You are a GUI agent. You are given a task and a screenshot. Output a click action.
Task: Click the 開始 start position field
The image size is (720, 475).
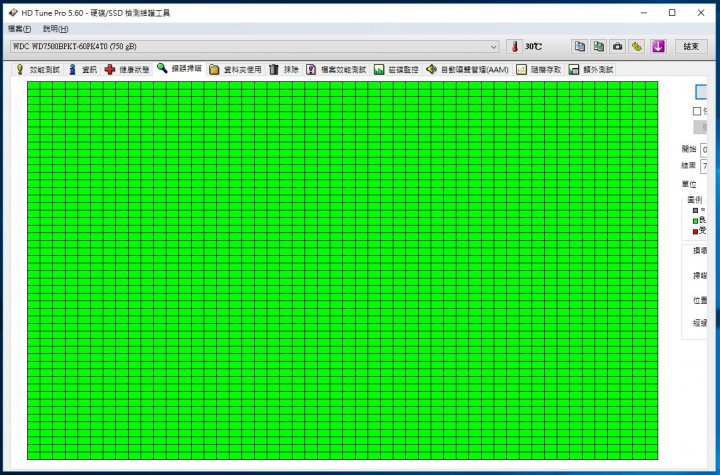(704, 149)
